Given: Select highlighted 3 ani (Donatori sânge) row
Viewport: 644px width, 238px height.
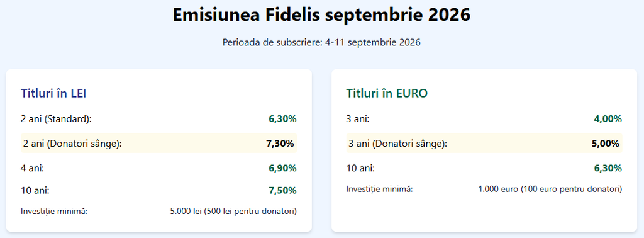Looking at the screenshot, I should coord(484,144).
